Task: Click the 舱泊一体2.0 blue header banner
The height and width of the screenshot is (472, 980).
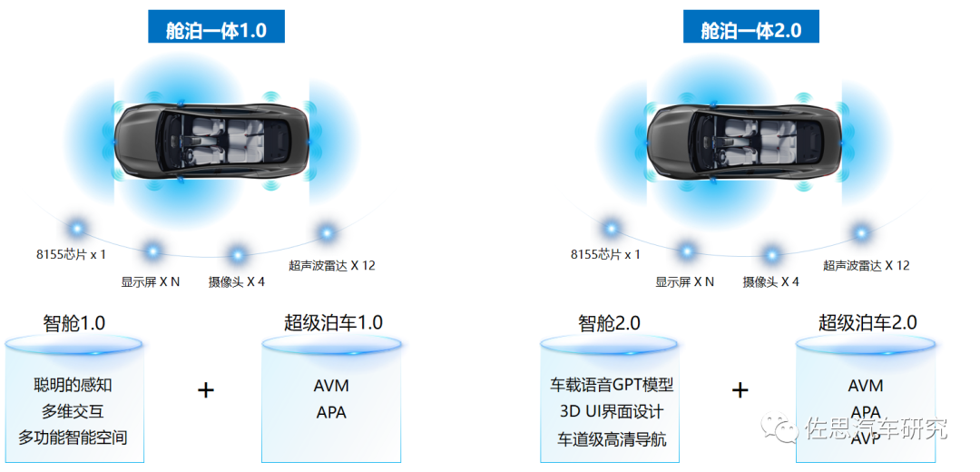Action: [x=750, y=27]
